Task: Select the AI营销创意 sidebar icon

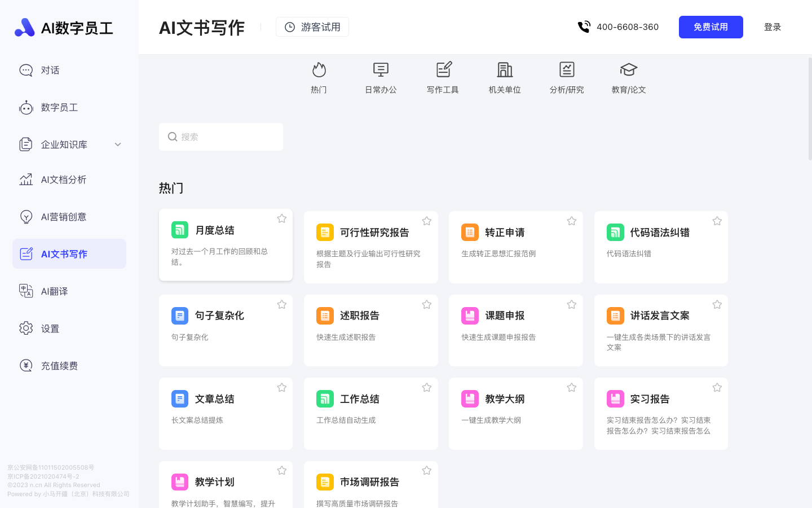Action: click(26, 216)
